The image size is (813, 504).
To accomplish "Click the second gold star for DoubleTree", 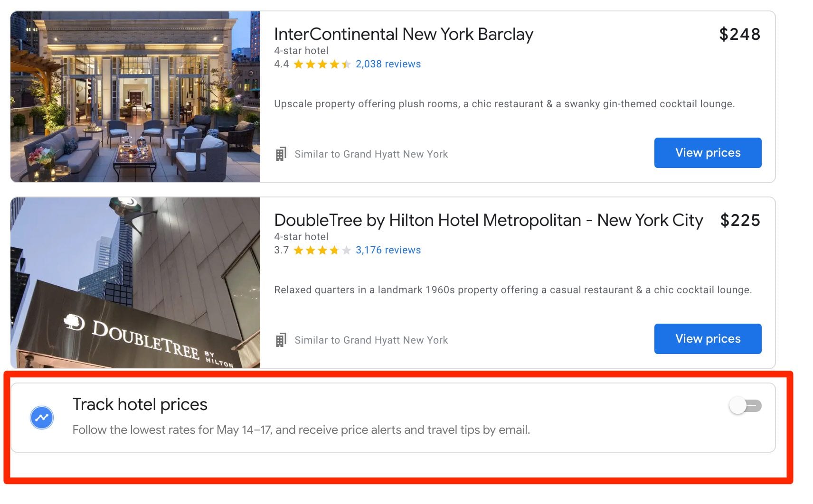I will (311, 250).
